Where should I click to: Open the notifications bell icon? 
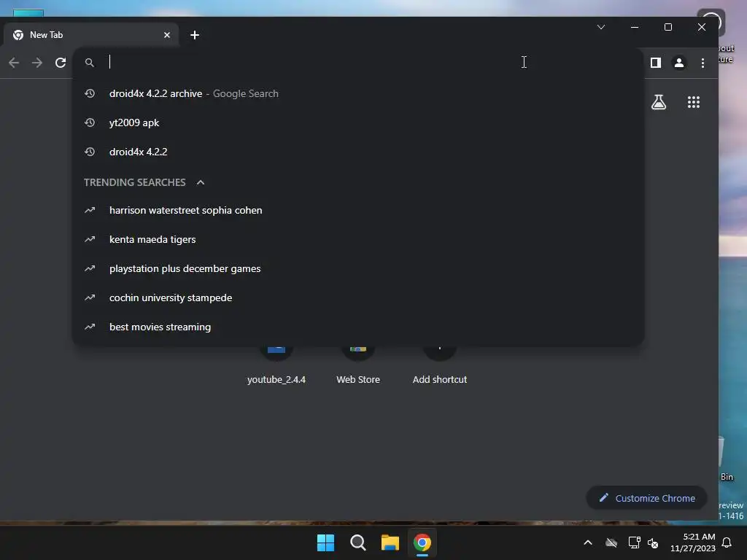tap(727, 542)
